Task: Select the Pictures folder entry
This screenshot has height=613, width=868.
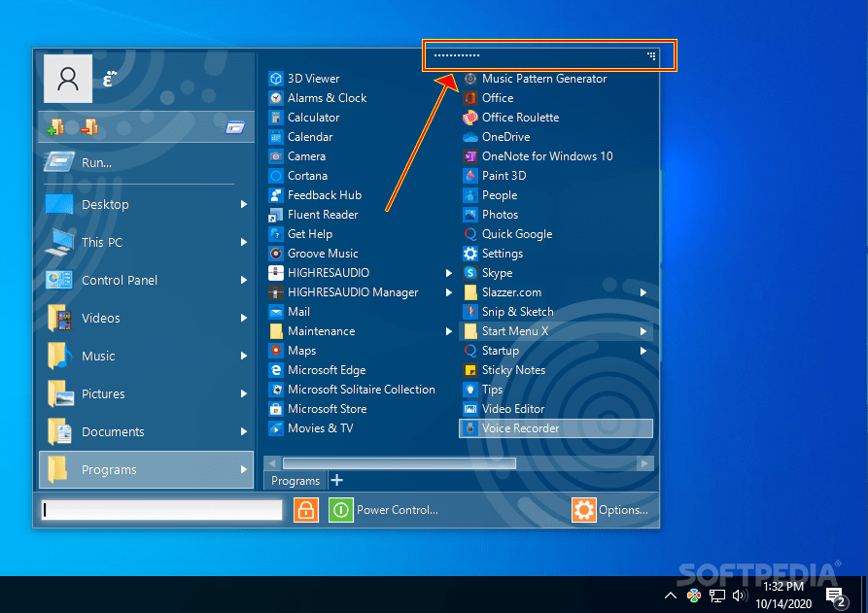Action: coord(147,393)
